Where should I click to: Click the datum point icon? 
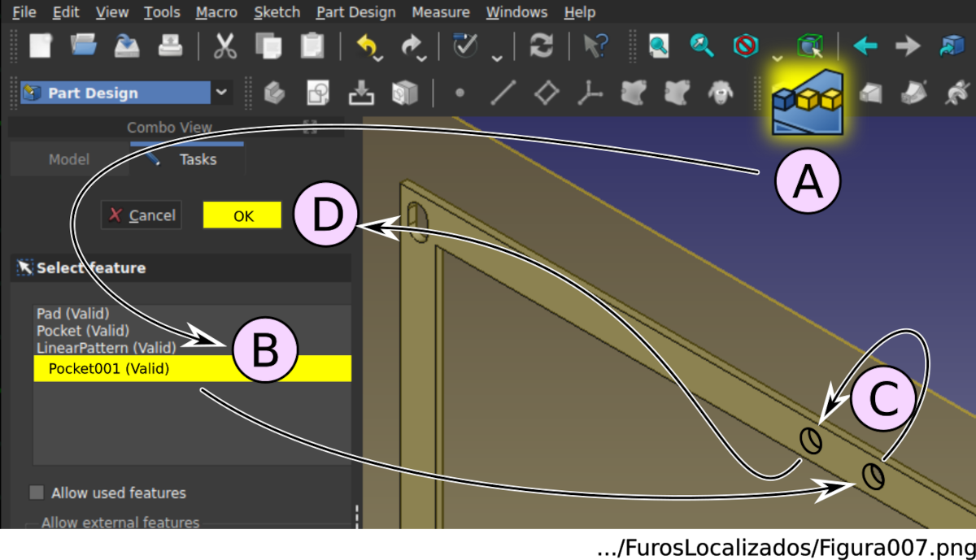460,93
